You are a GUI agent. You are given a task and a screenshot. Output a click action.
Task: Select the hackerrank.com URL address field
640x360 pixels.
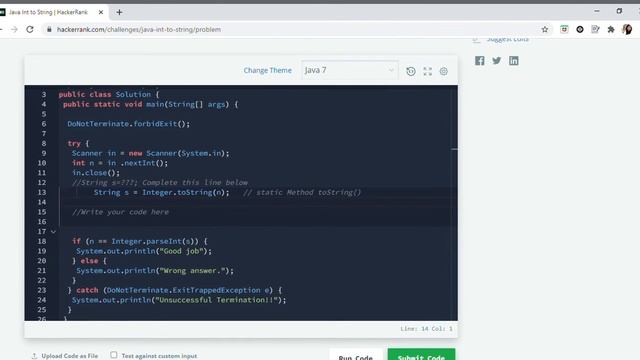(139, 29)
